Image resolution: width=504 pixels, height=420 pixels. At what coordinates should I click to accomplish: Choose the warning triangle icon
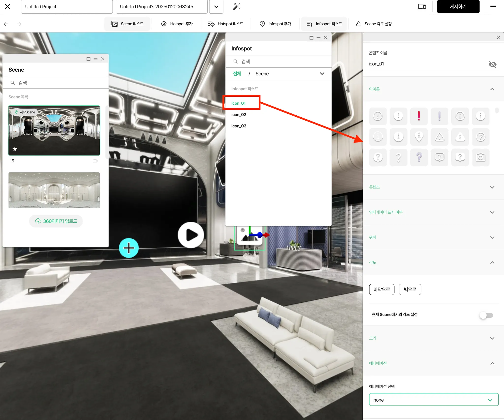click(x=440, y=137)
